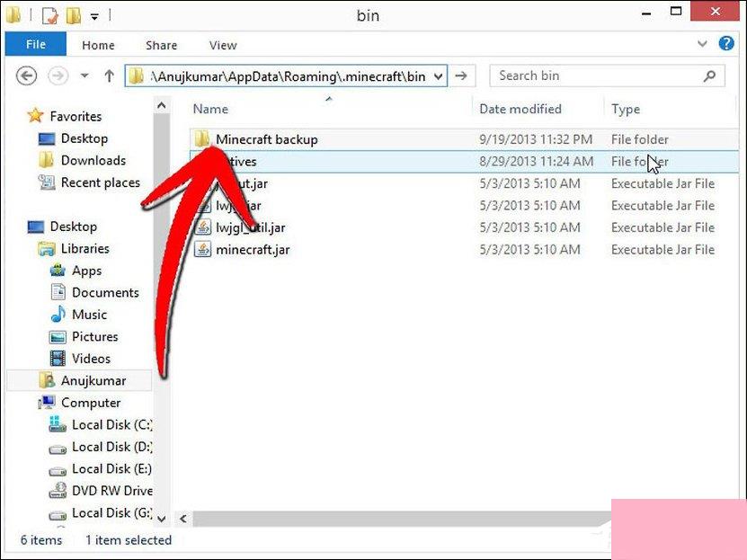Switch to the Share ribbon tab

point(162,45)
